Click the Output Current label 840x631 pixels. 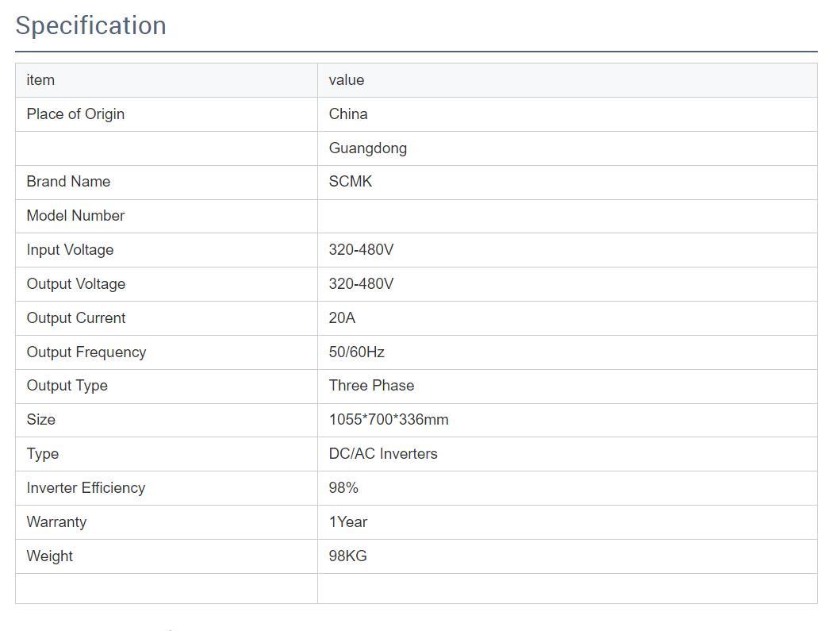(76, 318)
